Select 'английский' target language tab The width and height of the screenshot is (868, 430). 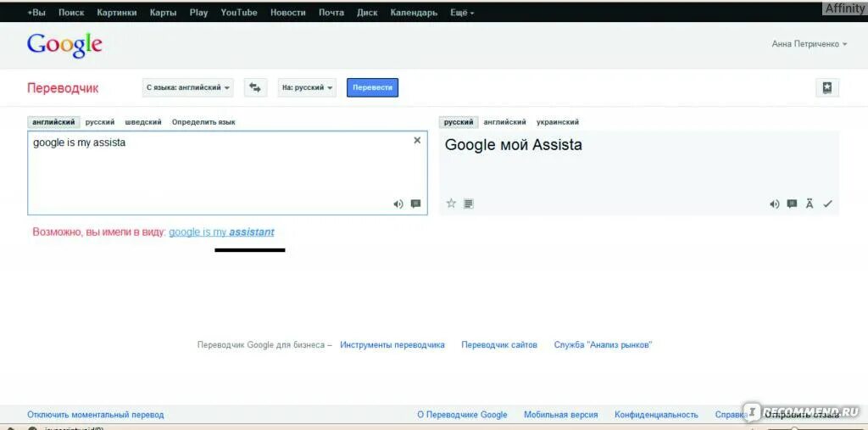[505, 122]
